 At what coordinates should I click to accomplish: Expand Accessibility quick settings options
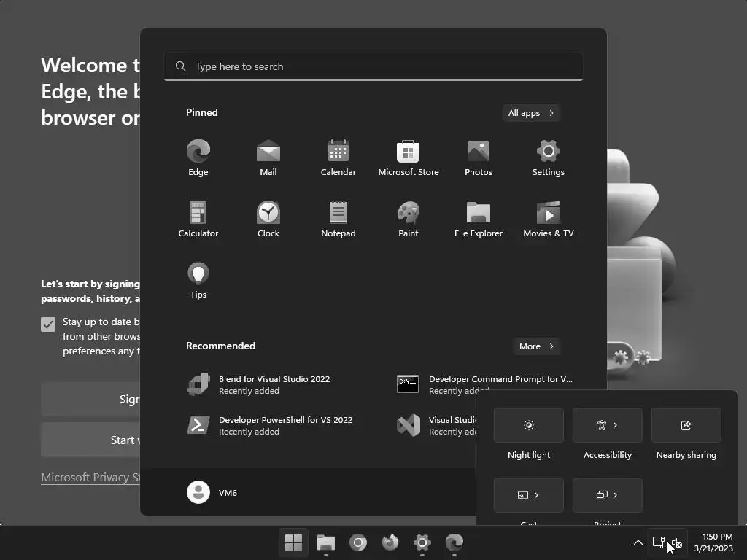coord(615,425)
